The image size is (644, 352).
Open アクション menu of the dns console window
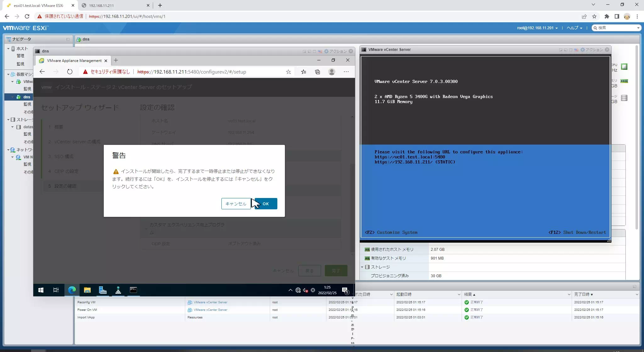(336, 51)
